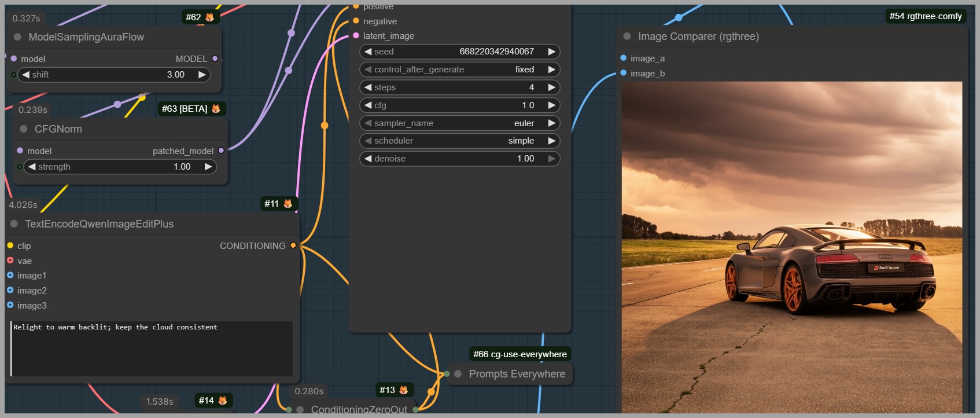Decrease the shift value with left arrow
The height and width of the screenshot is (418, 980).
pos(25,75)
